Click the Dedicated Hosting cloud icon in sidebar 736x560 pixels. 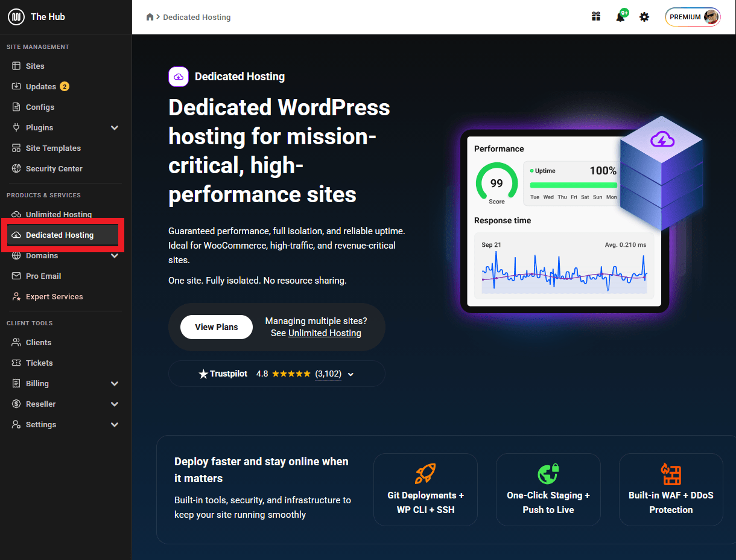coord(16,235)
